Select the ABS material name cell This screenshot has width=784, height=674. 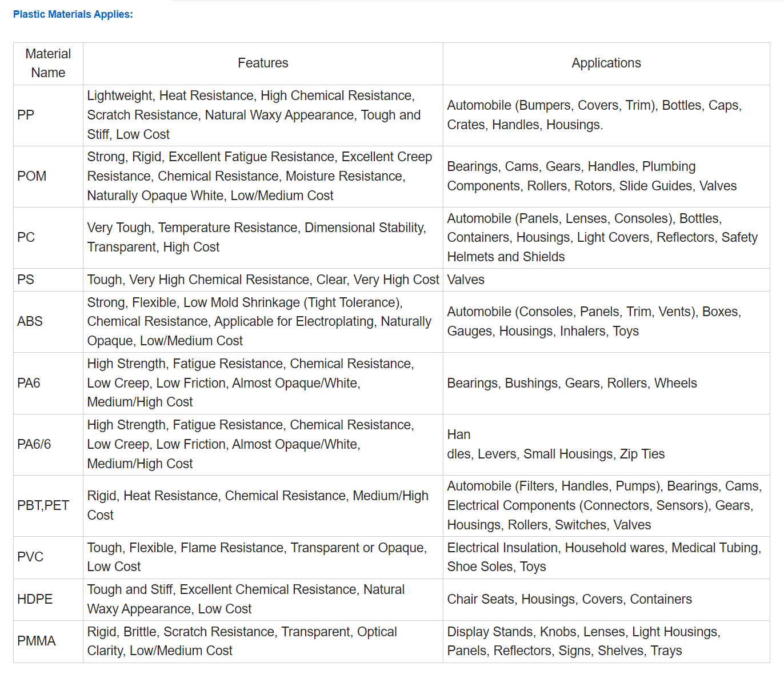[x=30, y=321]
